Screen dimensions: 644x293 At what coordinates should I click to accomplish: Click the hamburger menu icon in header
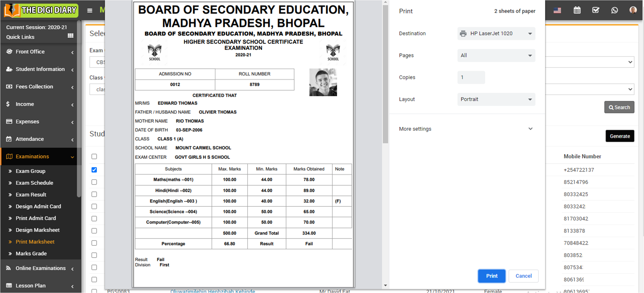(90, 10)
